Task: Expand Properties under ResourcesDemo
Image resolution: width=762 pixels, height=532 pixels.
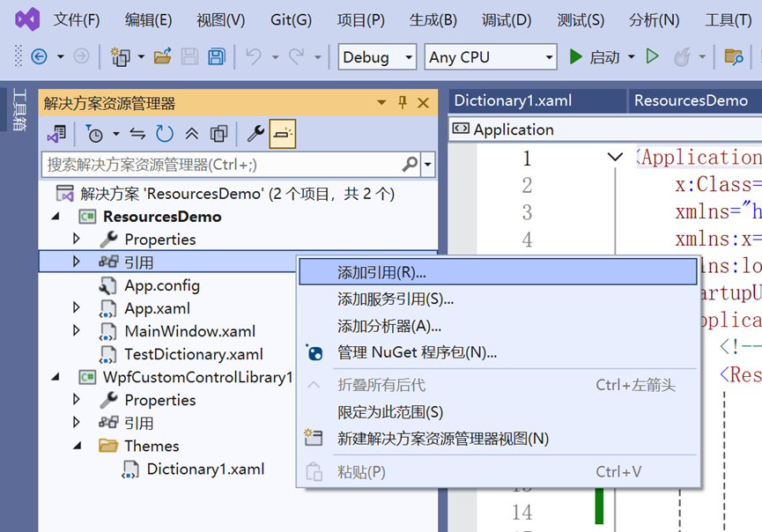Action: (x=77, y=239)
